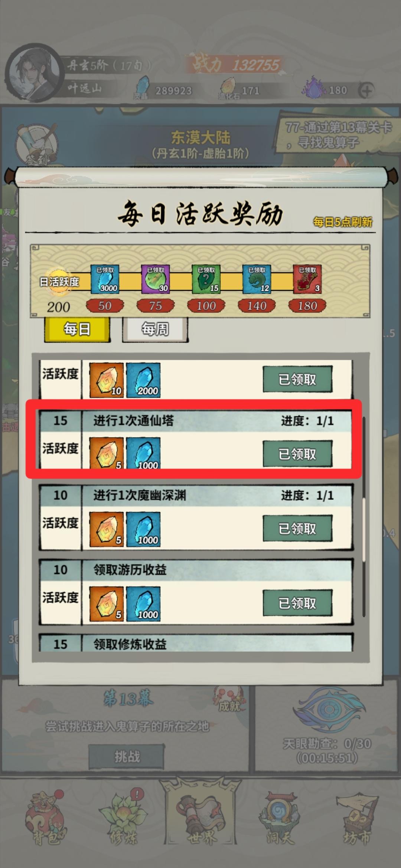Tap the 50 activity reward chest icon
401x868 pixels.
105,279
